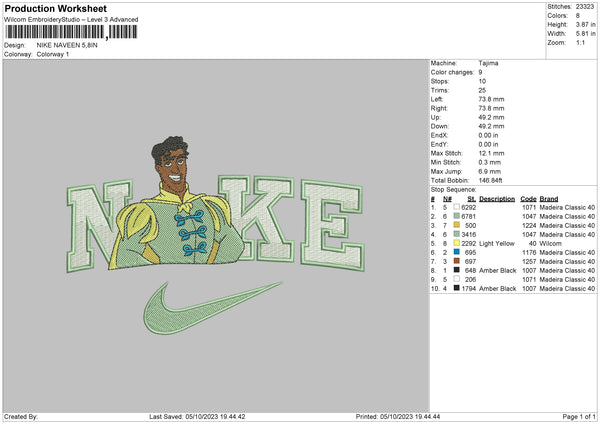Click the Colors value '8'
600x424 pixels.
click(x=577, y=16)
